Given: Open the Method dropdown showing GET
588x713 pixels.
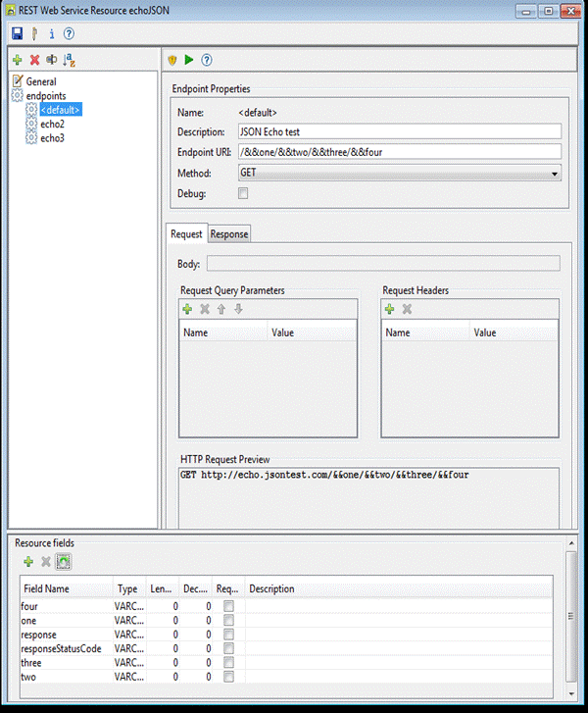Looking at the screenshot, I should coord(399,173).
